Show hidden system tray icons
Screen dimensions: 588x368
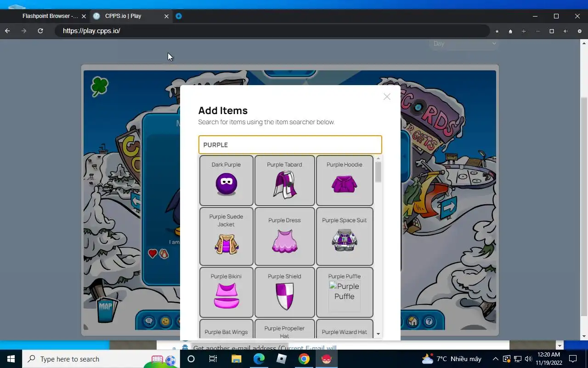(x=495, y=359)
